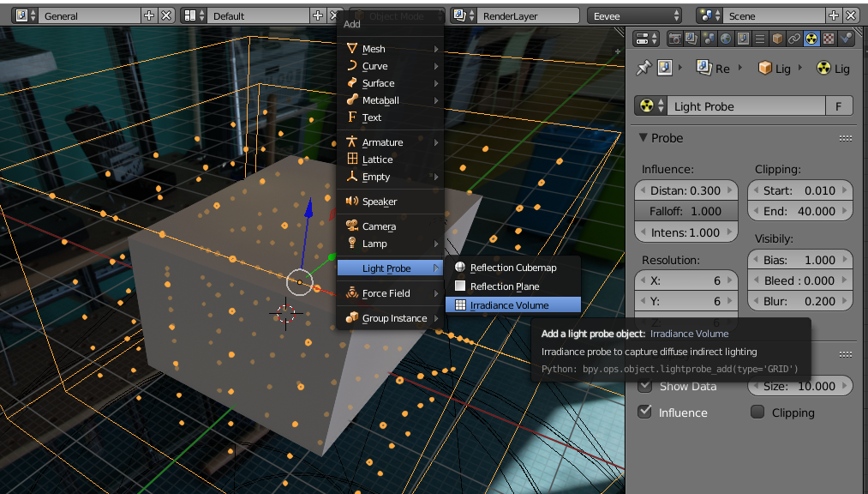Toggle the Show Data checkbox
The height and width of the screenshot is (494, 868).
coord(645,386)
